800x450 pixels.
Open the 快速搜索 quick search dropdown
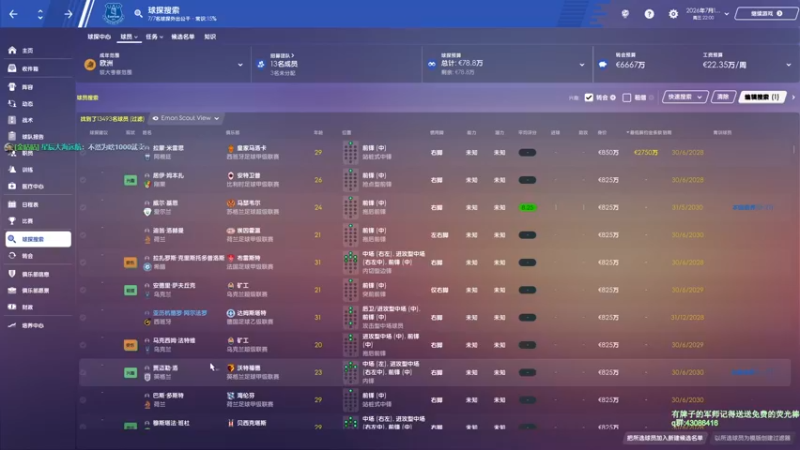coord(685,97)
